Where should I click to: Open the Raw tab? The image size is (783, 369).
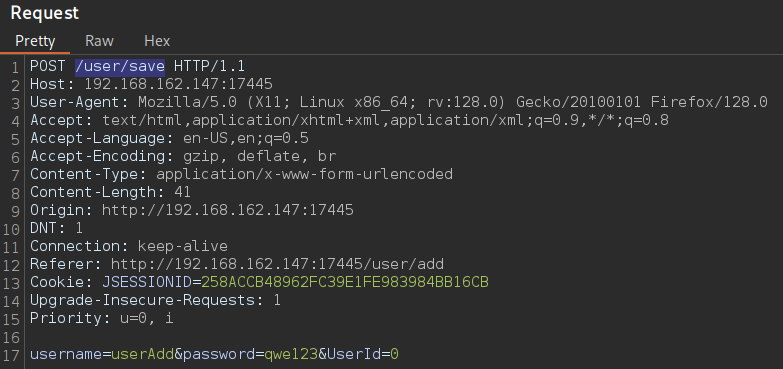(99, 41)
